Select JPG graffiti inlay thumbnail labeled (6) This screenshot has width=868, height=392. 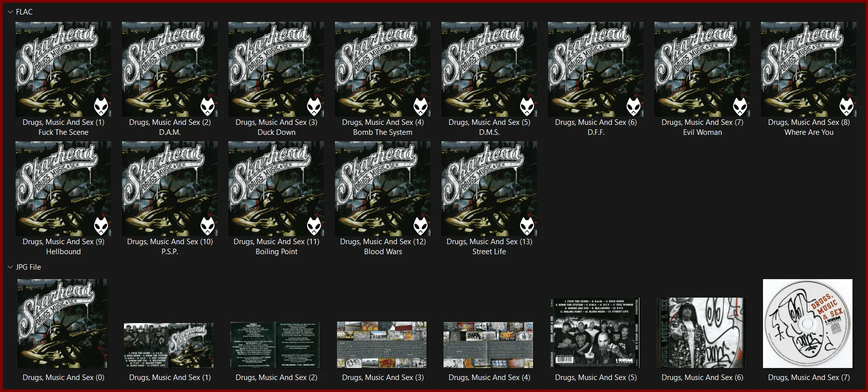click(x=701, y=333)
